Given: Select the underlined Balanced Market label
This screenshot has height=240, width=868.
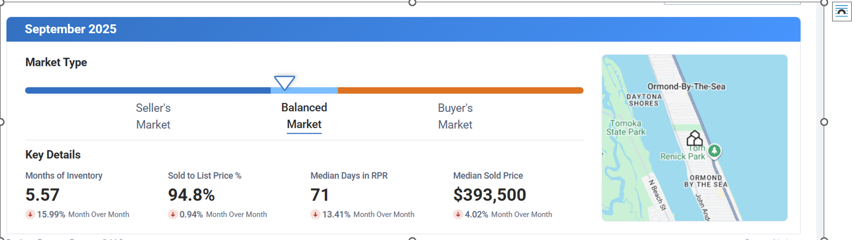Looking at the screenshot, I should click(304, 116).
